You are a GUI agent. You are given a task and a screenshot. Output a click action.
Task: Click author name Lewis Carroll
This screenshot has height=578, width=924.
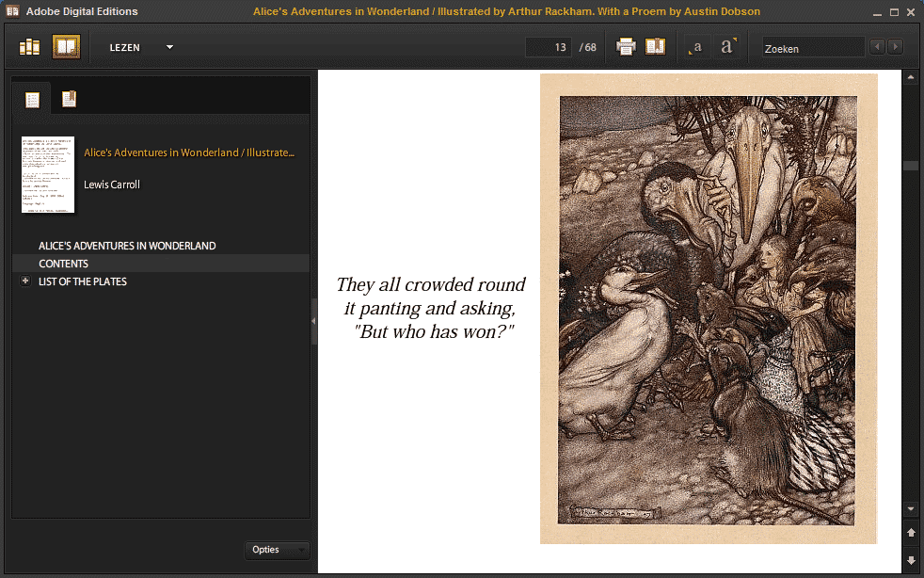(x=112, y=185)
